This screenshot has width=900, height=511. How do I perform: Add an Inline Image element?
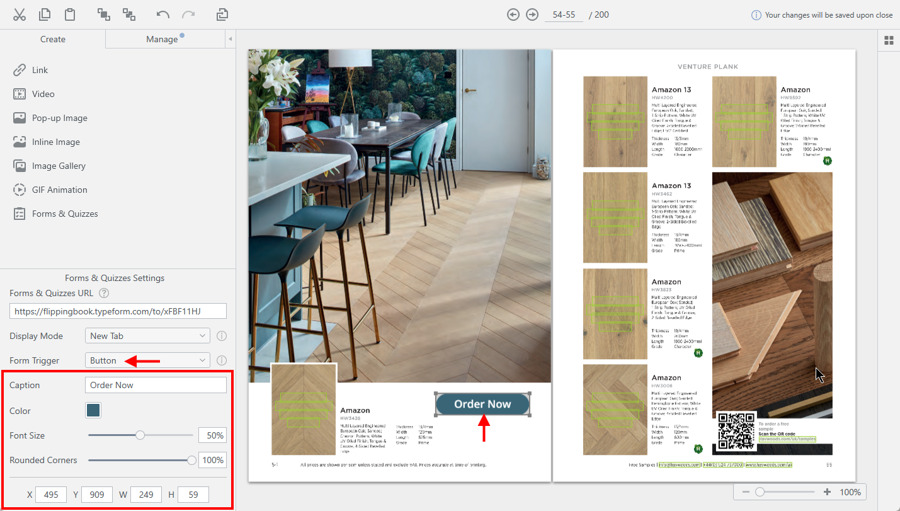[x=46, y=142]
